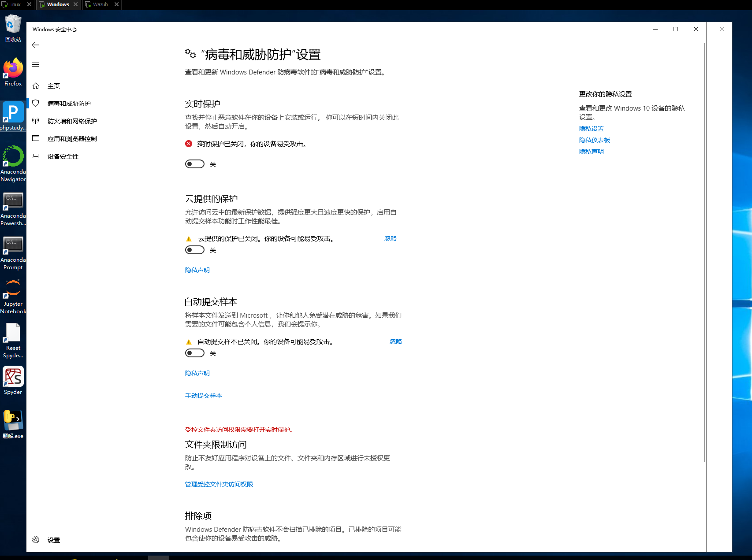The image size is (752, 560).
Task: Open 设备安全性 from sidebar
Action: (63, 156)
